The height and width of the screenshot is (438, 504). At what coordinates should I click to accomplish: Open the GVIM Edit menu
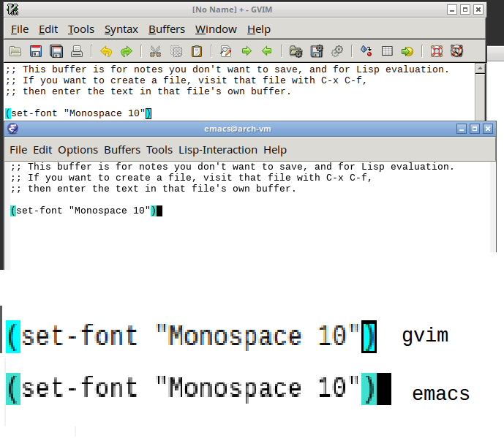[48, 29]
